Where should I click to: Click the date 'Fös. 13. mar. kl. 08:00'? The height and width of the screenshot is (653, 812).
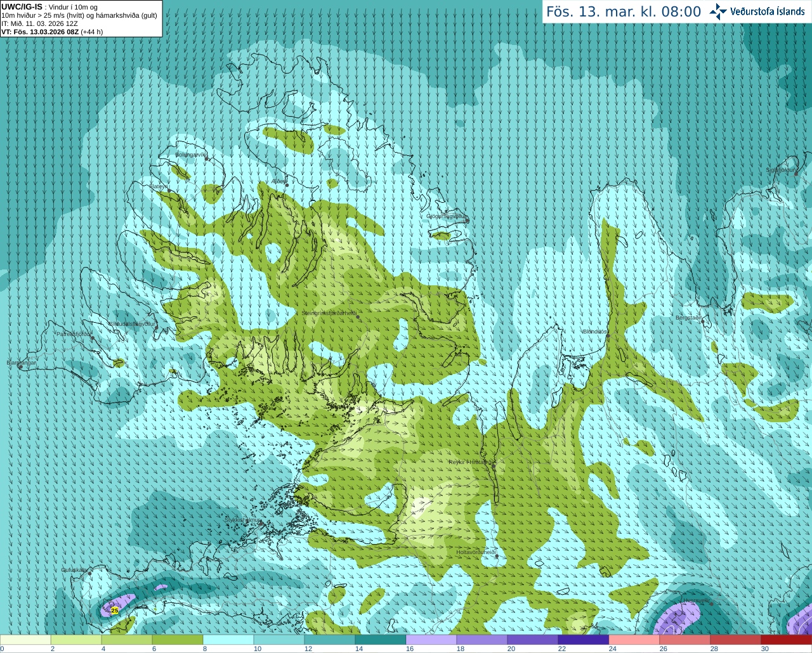pyautogui.click(x=624, y=11)
